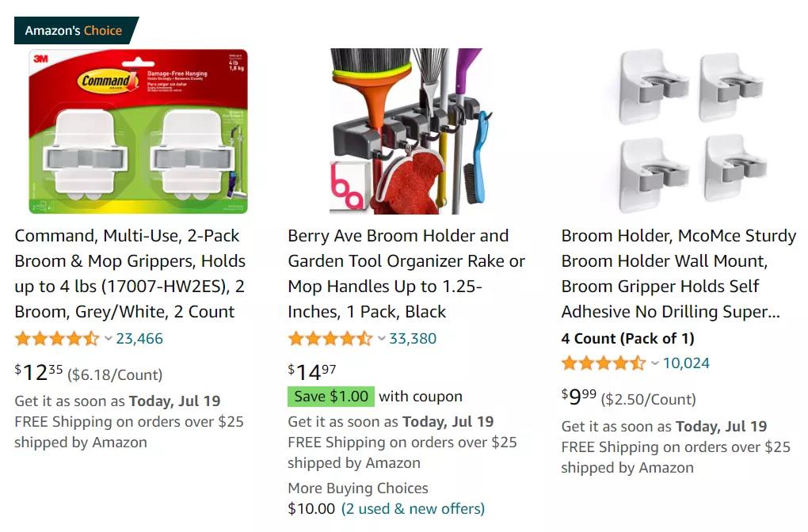View the 23,466 ratings for Command
The image size is (808, 532).
click(139, 339)
